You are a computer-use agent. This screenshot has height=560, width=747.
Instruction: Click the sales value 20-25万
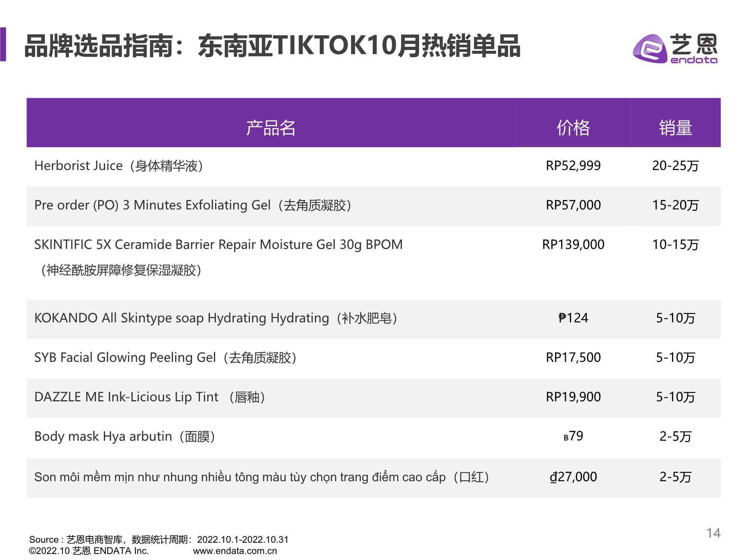pyautogui.click(x=676, y=166)
